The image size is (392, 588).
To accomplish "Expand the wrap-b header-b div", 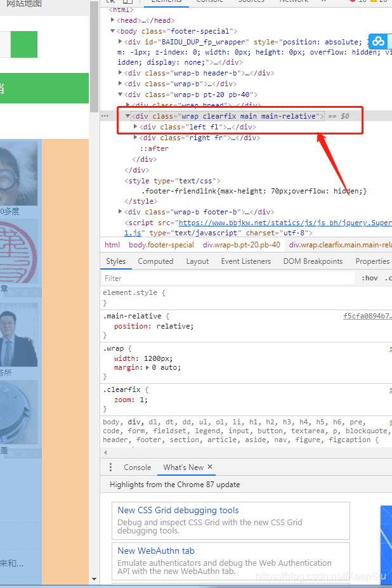I will click(120, 73).
